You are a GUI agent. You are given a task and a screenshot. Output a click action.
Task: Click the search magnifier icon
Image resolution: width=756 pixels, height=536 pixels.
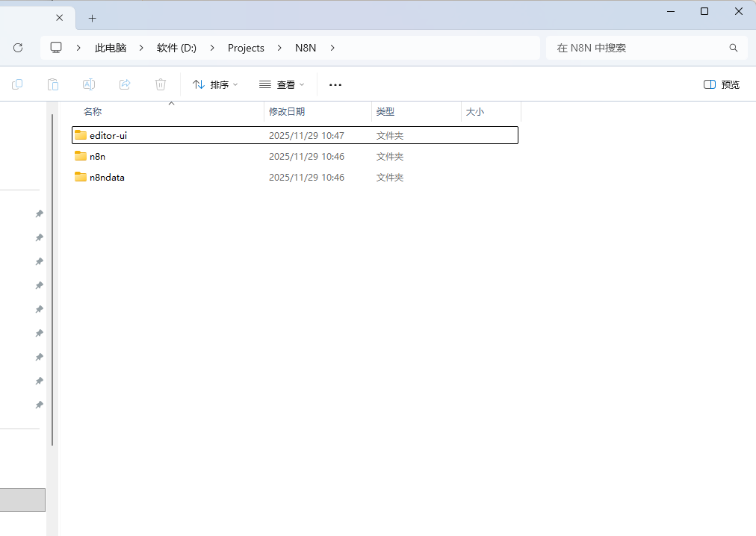point(734,48)
